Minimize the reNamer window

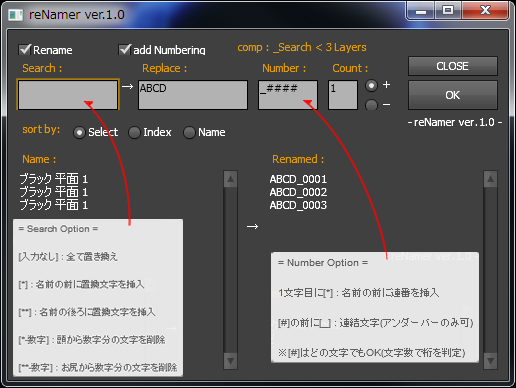[421, 11]
